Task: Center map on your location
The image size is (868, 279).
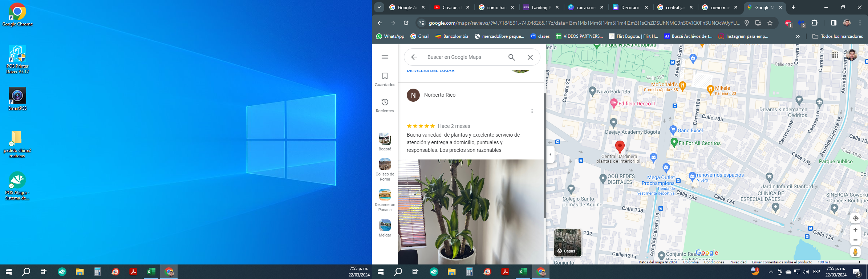Action: 855,218
